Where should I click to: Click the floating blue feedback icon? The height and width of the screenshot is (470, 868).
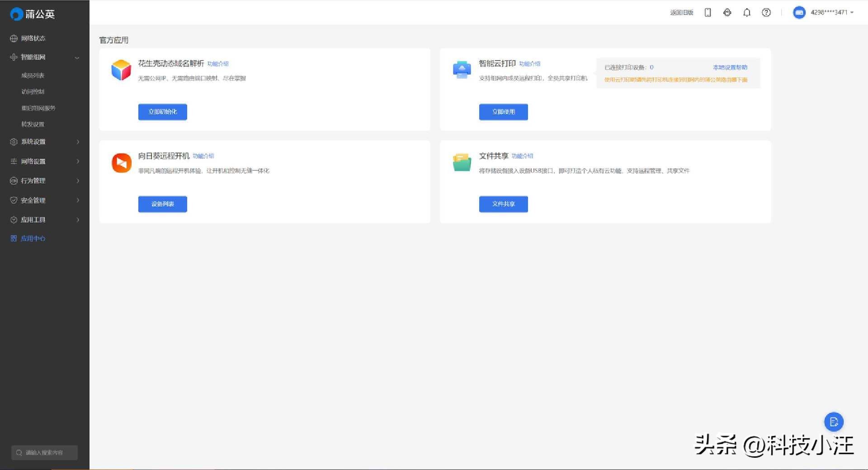click(x=834, y=422)
